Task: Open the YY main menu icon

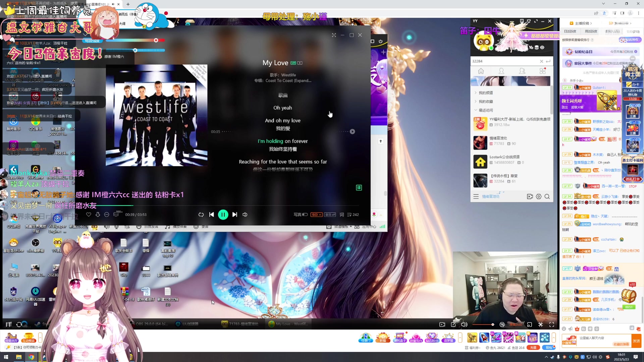Action: pyautogui.click(x=476, y=197)
